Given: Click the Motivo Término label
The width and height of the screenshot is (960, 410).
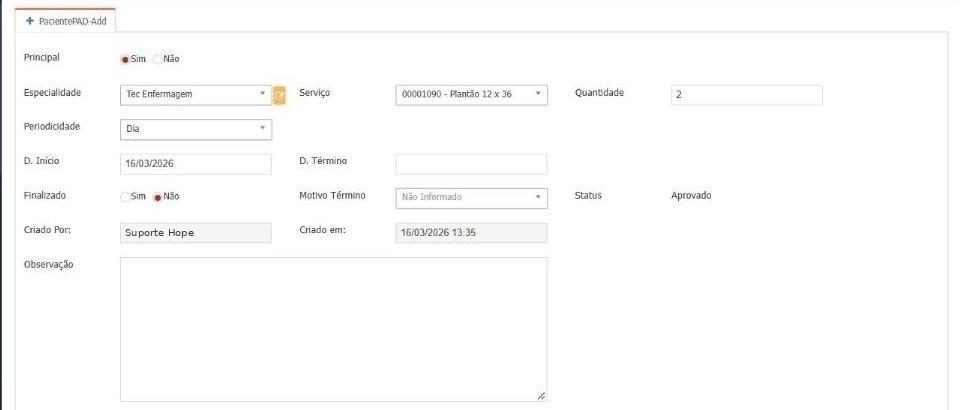Looking at the screenshot, I should pyautogui.click(x=332, y=196).
